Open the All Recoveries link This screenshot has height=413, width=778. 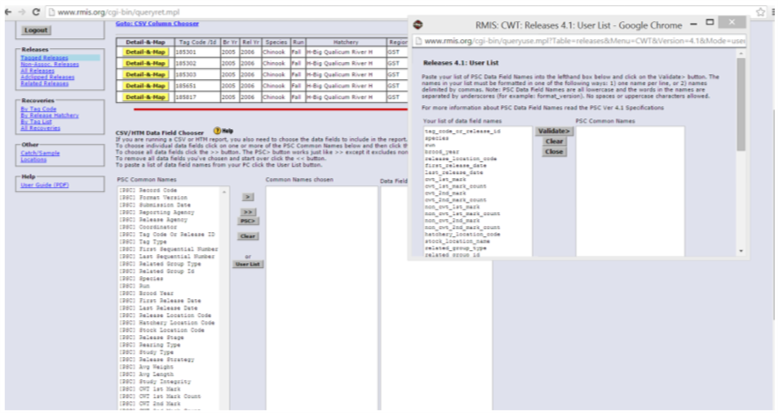[x=41, y=128]
